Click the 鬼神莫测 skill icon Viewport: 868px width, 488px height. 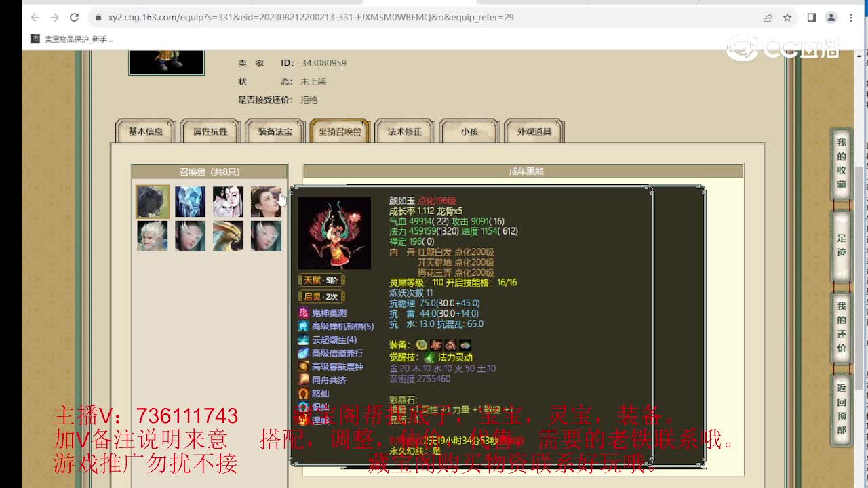pos(304,312)
